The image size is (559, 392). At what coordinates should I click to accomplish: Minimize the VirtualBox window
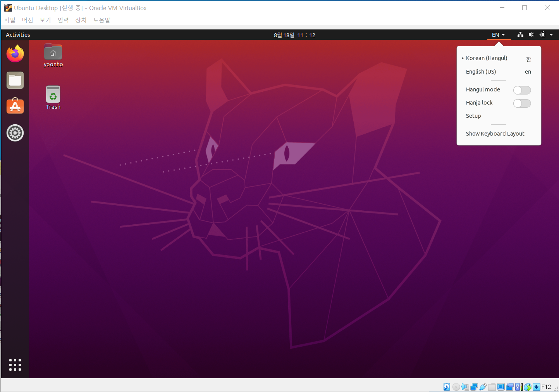coord(502,8)
